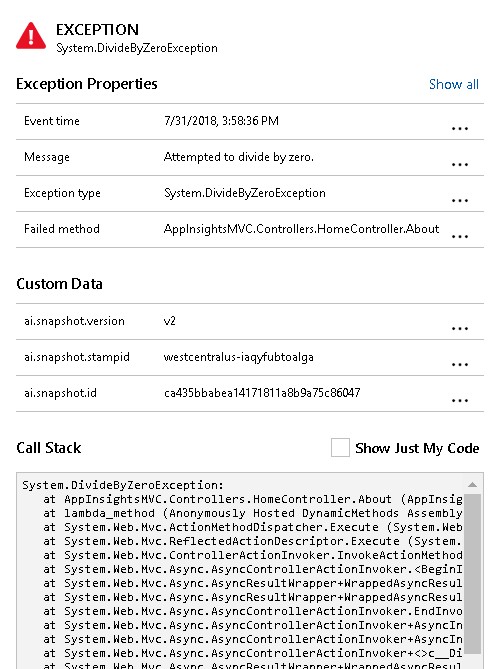The height and width of the screenshot is (669, 502).
Task: Click the Show Just My Code label
Action: [x=417, y=448]
